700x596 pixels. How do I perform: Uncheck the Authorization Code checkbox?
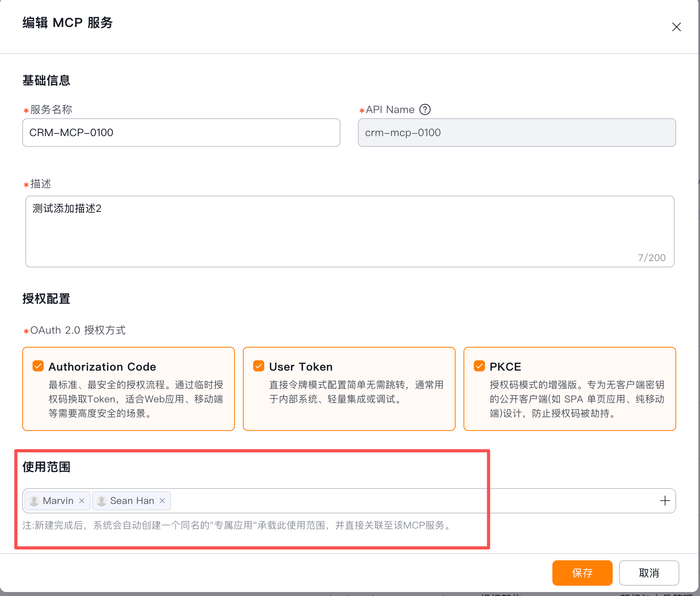point(38,366)
